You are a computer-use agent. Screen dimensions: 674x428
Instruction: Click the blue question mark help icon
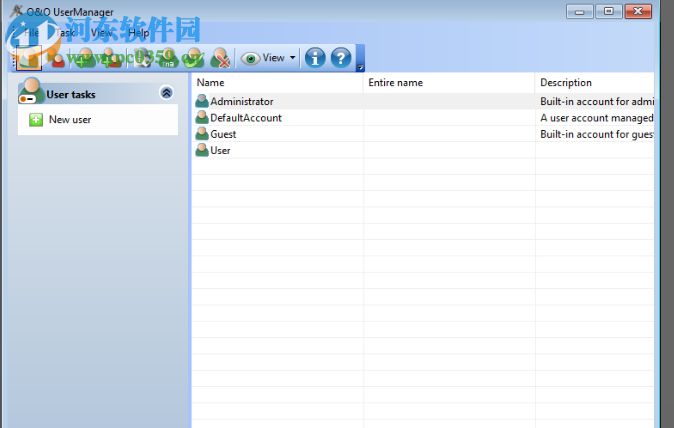[x=341, y=58]
